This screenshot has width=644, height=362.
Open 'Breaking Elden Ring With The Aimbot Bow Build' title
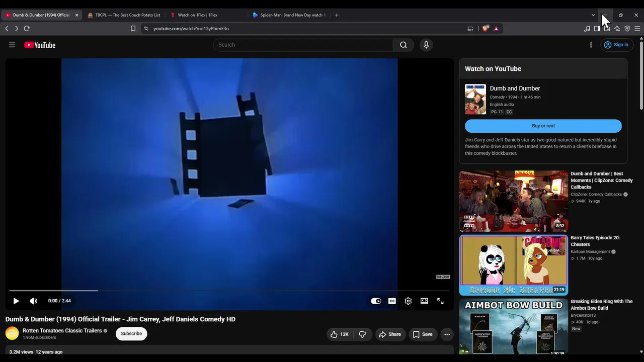[x=601, y=305]
